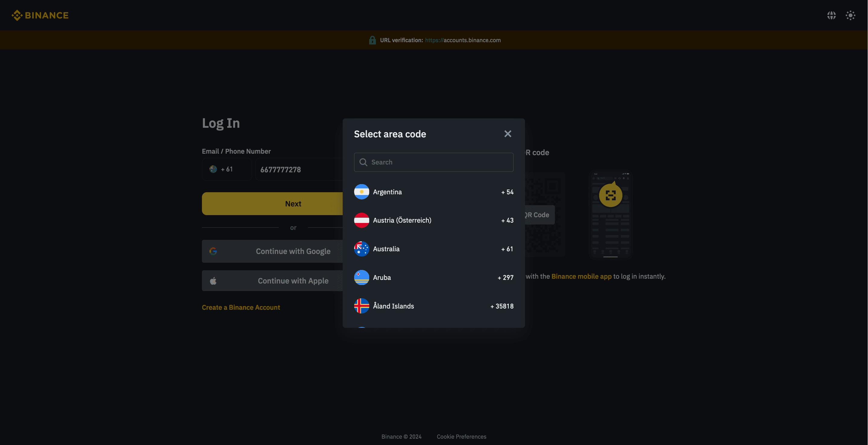Choose Aruba country name
868x445 pixels.
(x=382, y=277)
